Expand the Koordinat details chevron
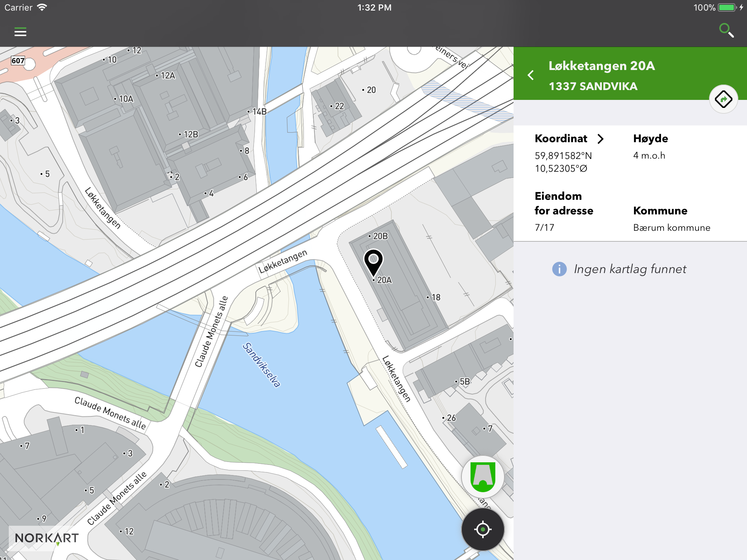This screenshot has height=560, width=747. coord(600,139)
